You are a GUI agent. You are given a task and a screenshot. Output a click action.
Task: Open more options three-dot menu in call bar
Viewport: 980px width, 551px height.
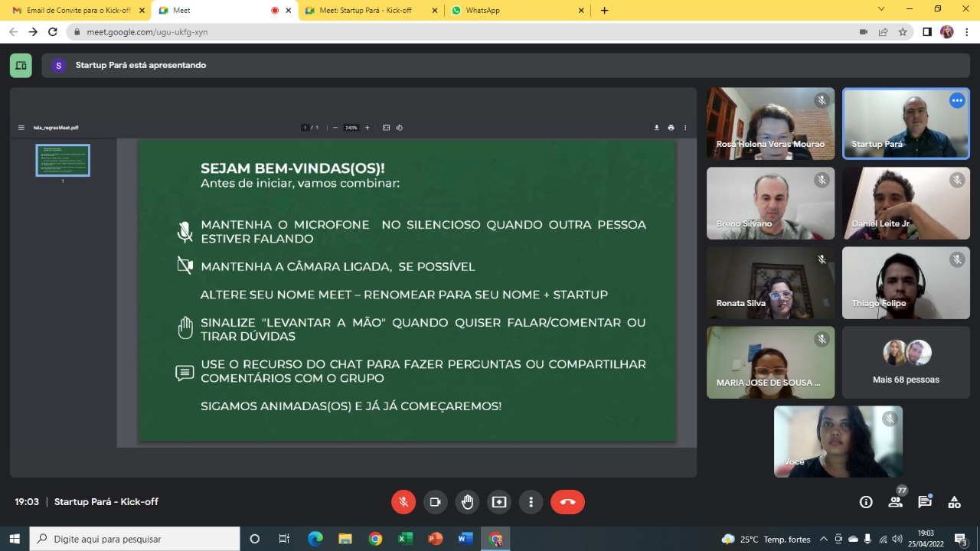click(531, 502)
